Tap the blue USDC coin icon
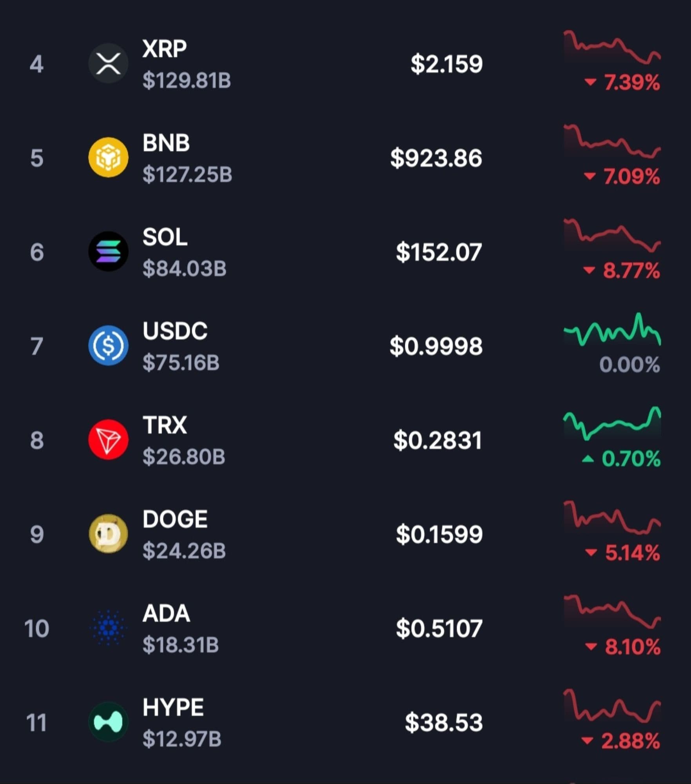 (108, 346)
